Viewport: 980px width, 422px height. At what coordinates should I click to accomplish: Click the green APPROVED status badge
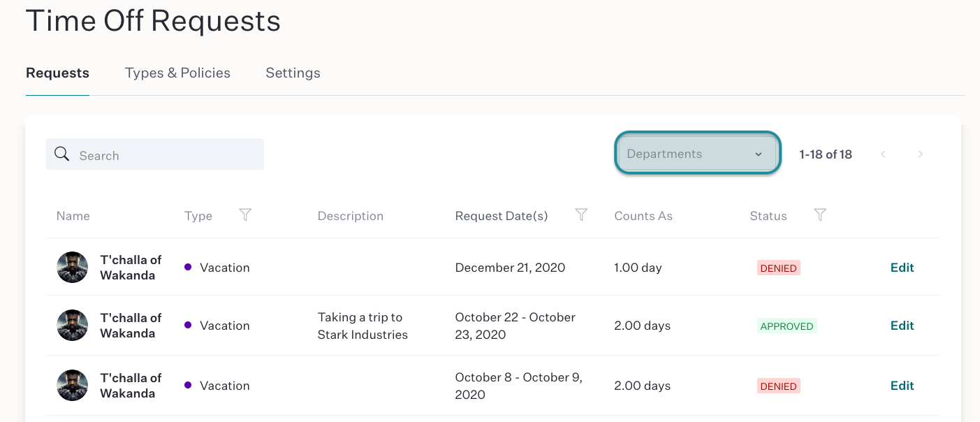tap(787, 326)
